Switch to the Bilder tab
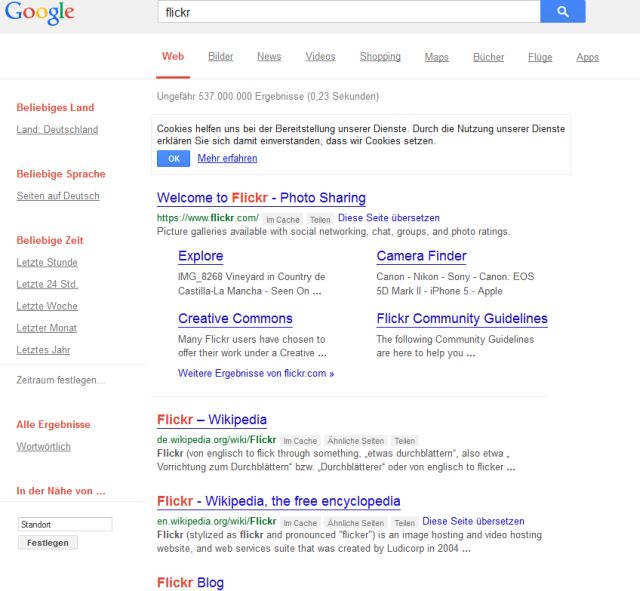The image size is (640, 591). tap(221, 57)
